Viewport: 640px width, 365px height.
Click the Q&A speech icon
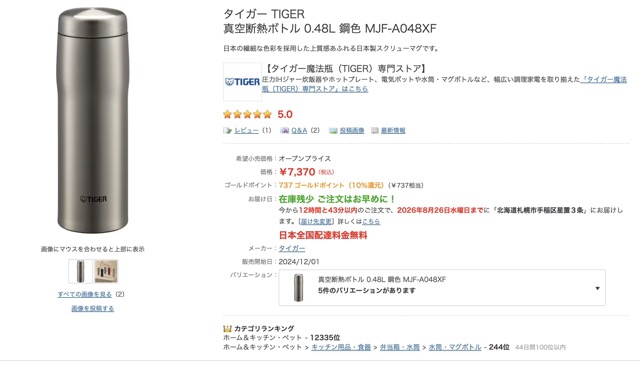(284, 131)
